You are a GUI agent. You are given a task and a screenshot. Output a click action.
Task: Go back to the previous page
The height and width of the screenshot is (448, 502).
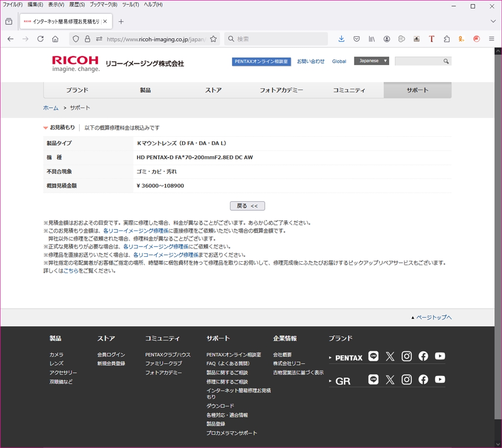[11, 39]
